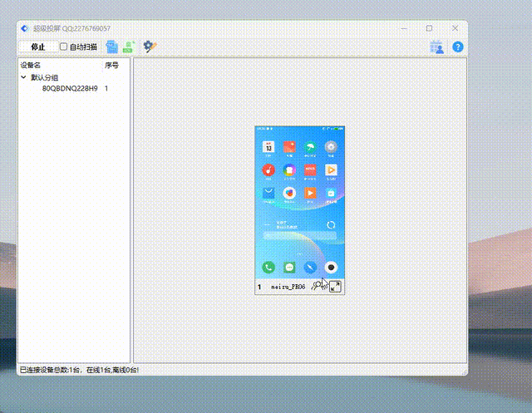Enable the 自动扫描 checkbox
The height and width of the screenshot is (413, 532).
point(63,47)
